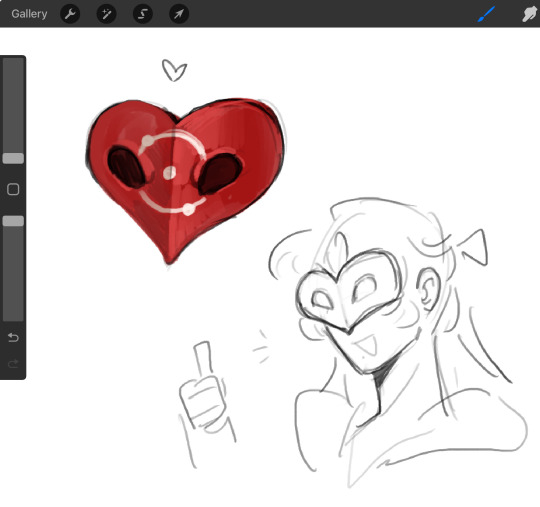Activate the Selection tool

click(143, 14)
